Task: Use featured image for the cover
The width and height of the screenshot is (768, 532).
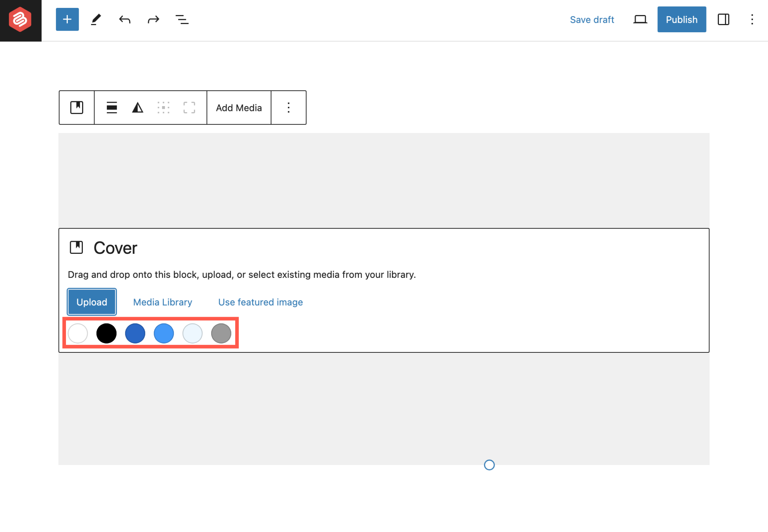Action: pos(260,302)
